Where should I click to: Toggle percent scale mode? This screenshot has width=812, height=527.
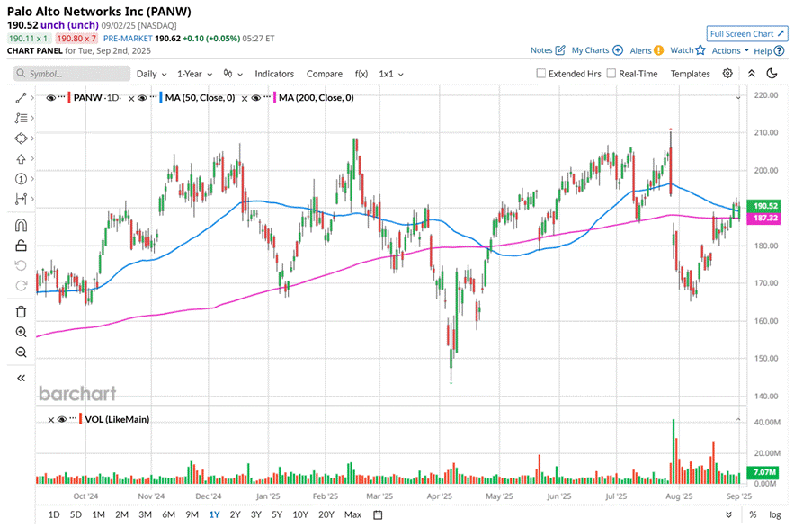pos(753,514)
